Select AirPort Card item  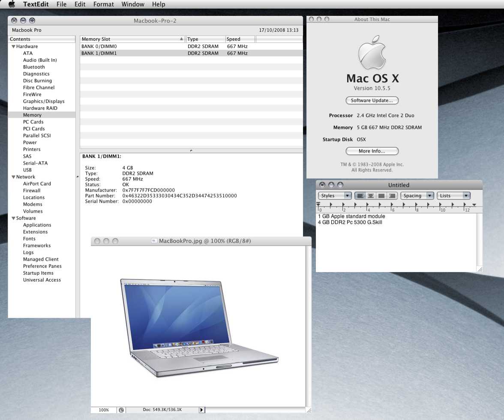pyautogui.click(x=37, y=183)
